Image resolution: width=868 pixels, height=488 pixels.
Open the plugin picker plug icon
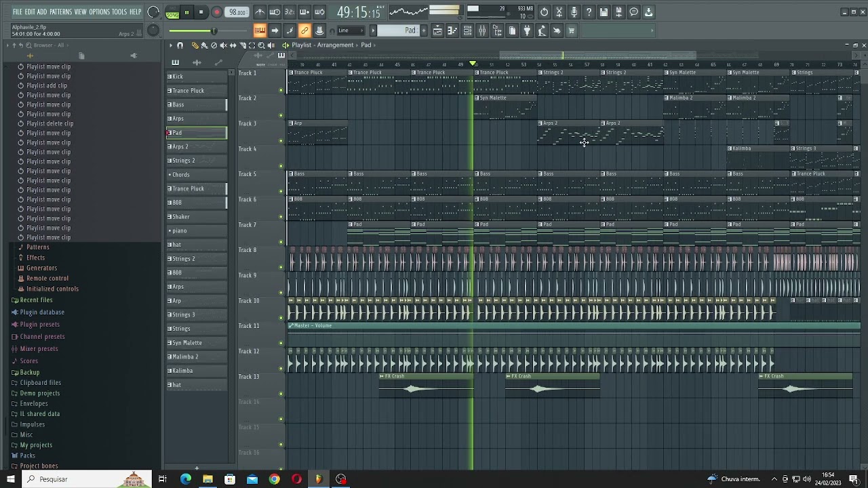coord(527,30)
